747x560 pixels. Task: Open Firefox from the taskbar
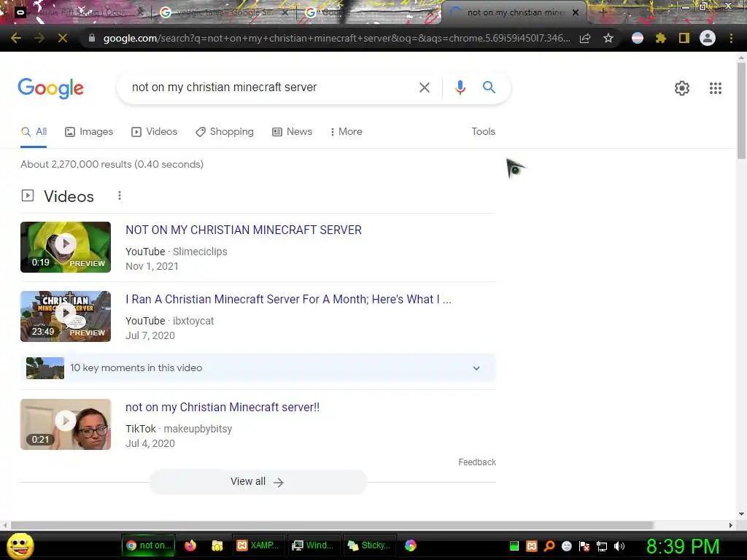[x=190, y=545]
